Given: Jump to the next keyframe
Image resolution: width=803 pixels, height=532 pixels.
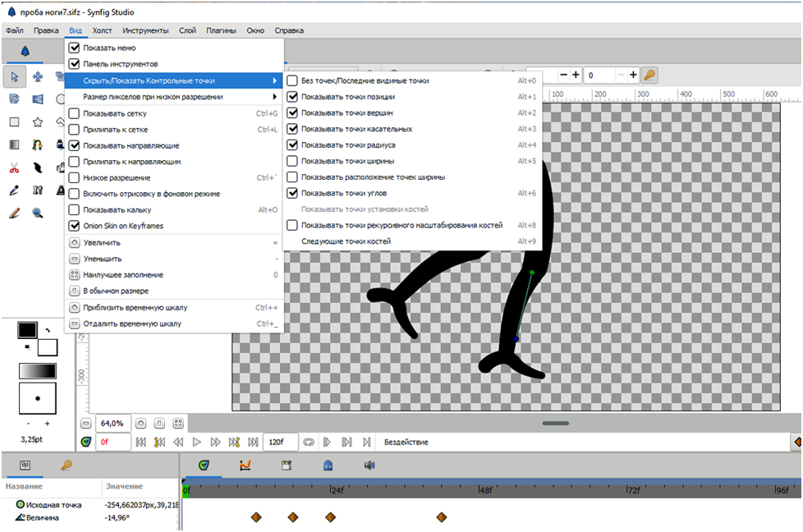Looking at the screenshot, I should click(234, 442).
